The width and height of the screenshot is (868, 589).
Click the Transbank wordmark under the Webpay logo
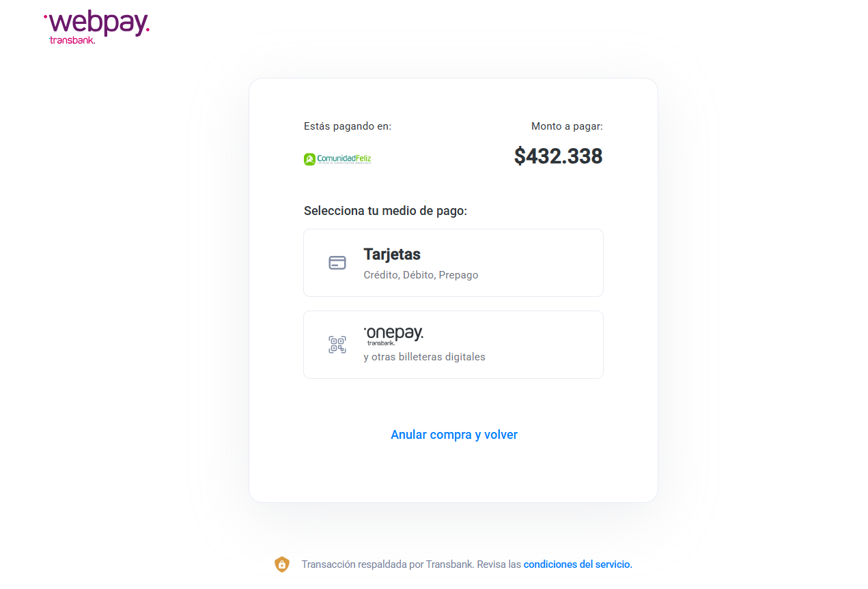(72, 40)
